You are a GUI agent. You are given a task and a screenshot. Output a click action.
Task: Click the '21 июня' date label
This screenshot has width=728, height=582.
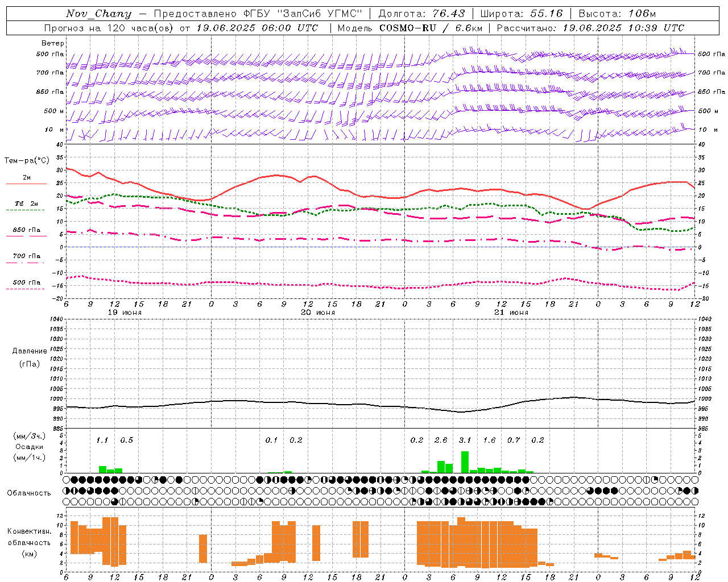[511, 313]
